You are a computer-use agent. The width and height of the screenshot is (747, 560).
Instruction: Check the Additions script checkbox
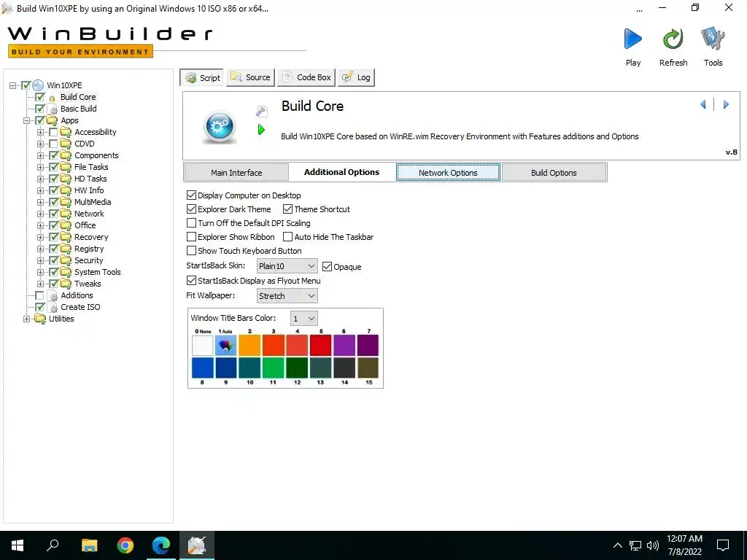40,296
